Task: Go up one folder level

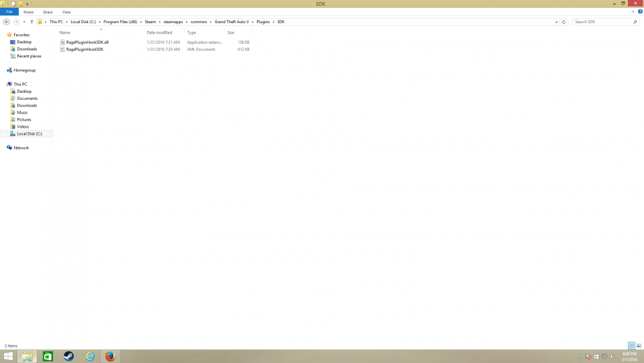Action: point(32,22)
